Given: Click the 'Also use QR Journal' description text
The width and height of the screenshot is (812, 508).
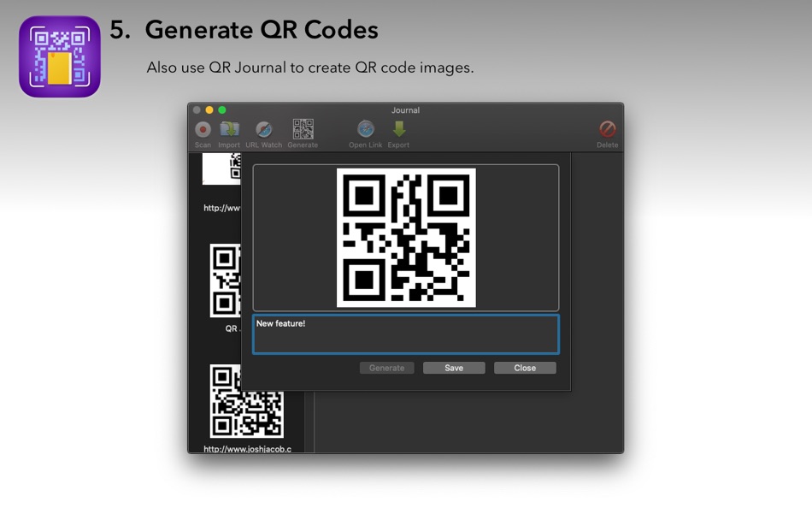Looking at the screenshot, I should coord(310,68).
